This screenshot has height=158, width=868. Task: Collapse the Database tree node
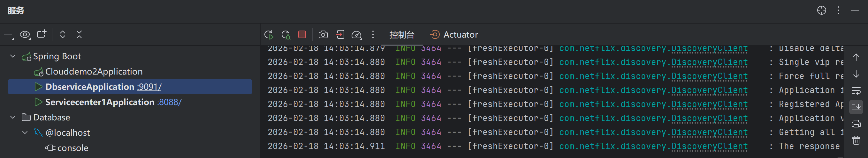pyautogui.click(x=13, y=117)
